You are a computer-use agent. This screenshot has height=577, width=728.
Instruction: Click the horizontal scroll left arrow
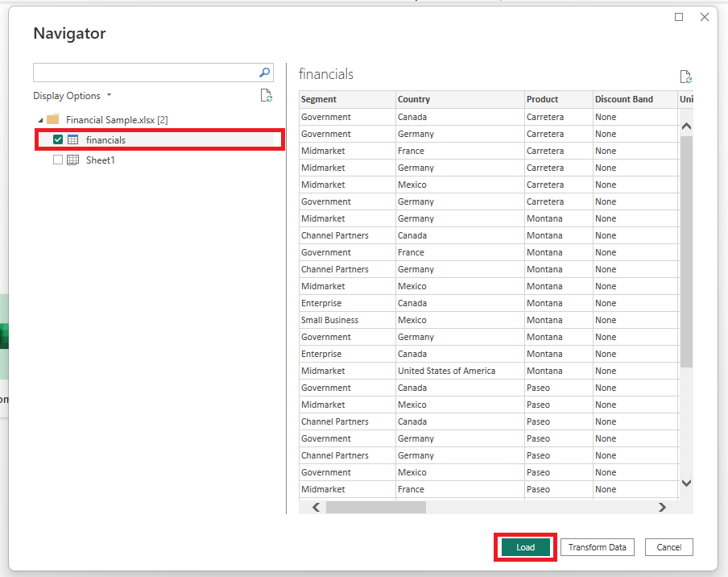click(x=316, y=508)
